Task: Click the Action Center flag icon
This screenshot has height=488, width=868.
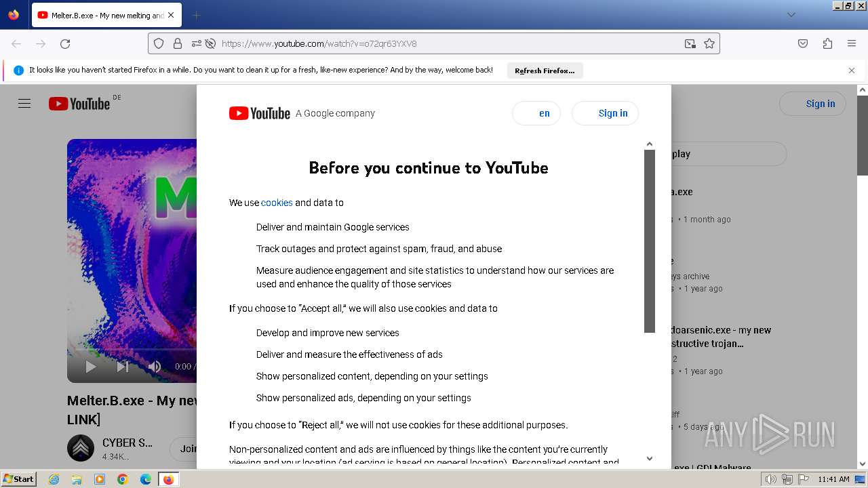Action: pos(803,479)
